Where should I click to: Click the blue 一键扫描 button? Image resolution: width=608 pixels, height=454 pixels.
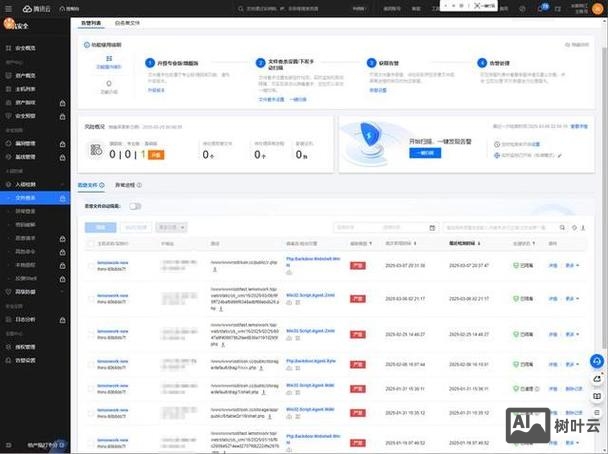point(425,153)
